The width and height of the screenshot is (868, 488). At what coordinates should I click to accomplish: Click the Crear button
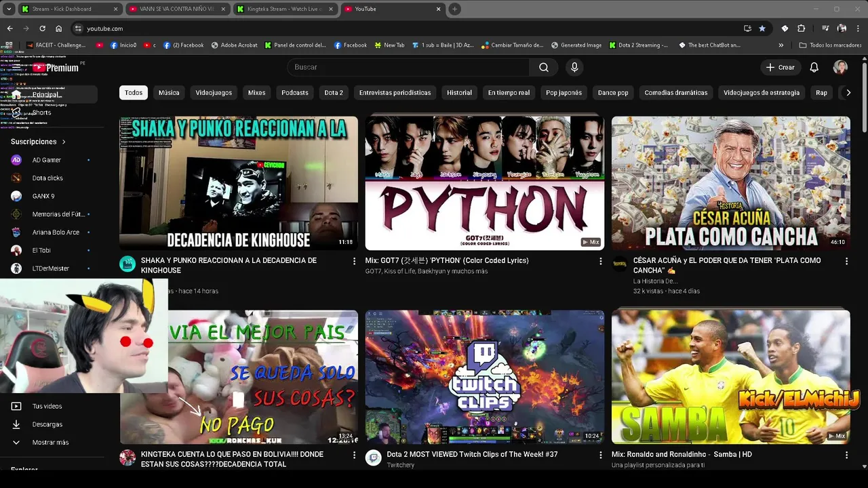click(x=780, y=67)
